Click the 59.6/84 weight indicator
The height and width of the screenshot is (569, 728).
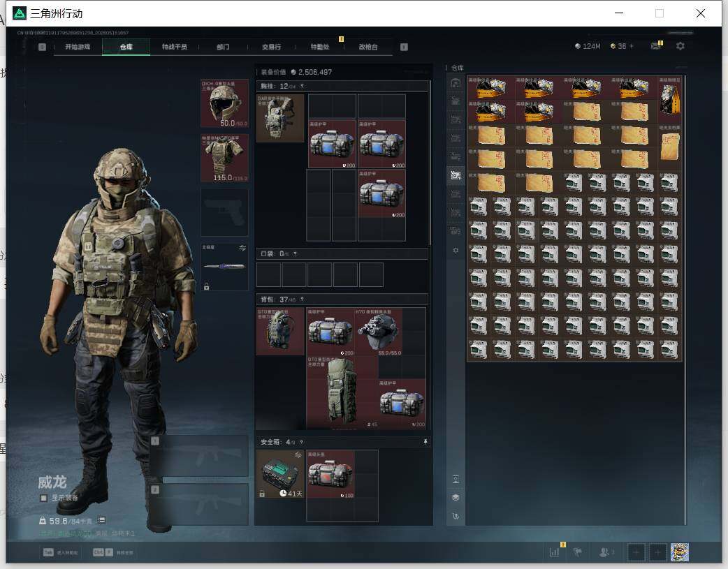pos(66,521)
